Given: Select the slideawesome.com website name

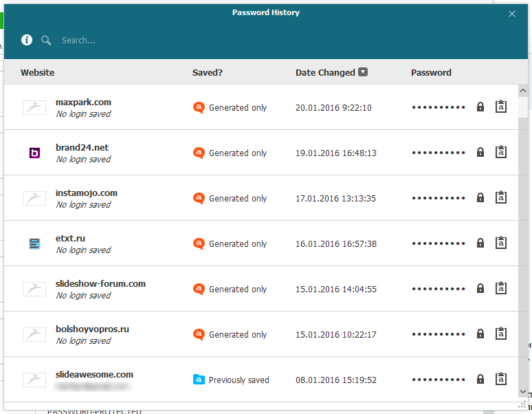Looking at the screenshot, I should [94, 375].
